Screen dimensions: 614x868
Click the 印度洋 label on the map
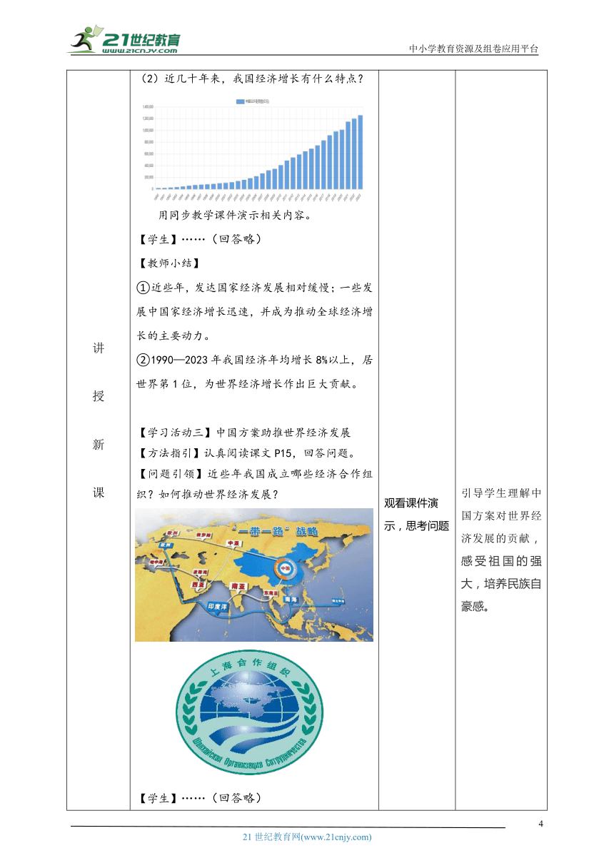pyautogui.click(x=218, y=606)
